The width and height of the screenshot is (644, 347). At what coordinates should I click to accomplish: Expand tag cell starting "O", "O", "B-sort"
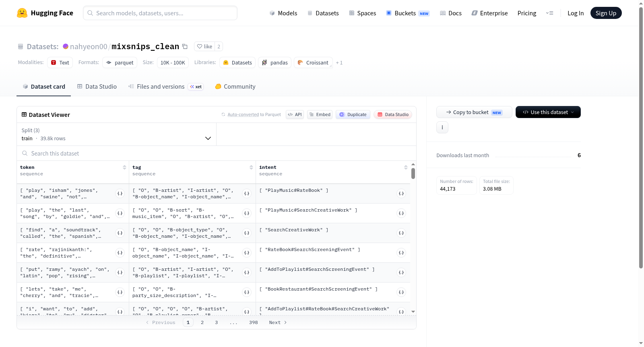(x=247, y=213)
